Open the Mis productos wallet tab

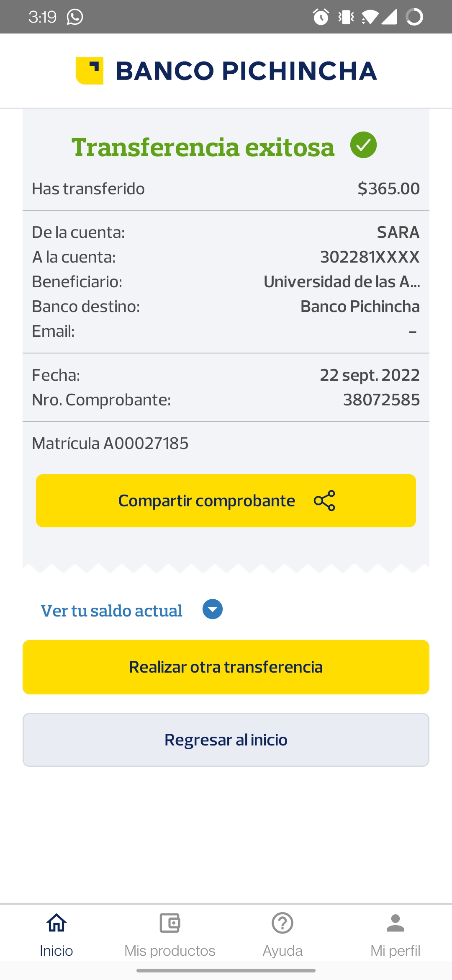pos(169,933)
